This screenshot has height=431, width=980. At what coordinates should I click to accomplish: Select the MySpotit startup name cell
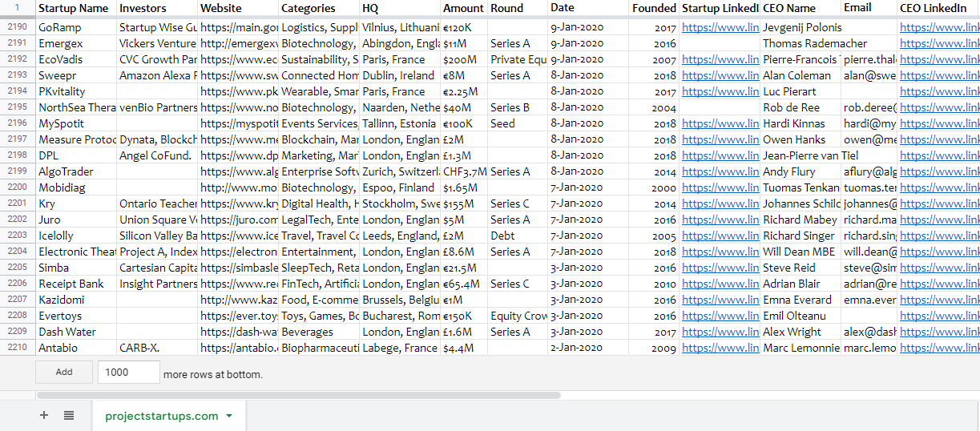76,123
